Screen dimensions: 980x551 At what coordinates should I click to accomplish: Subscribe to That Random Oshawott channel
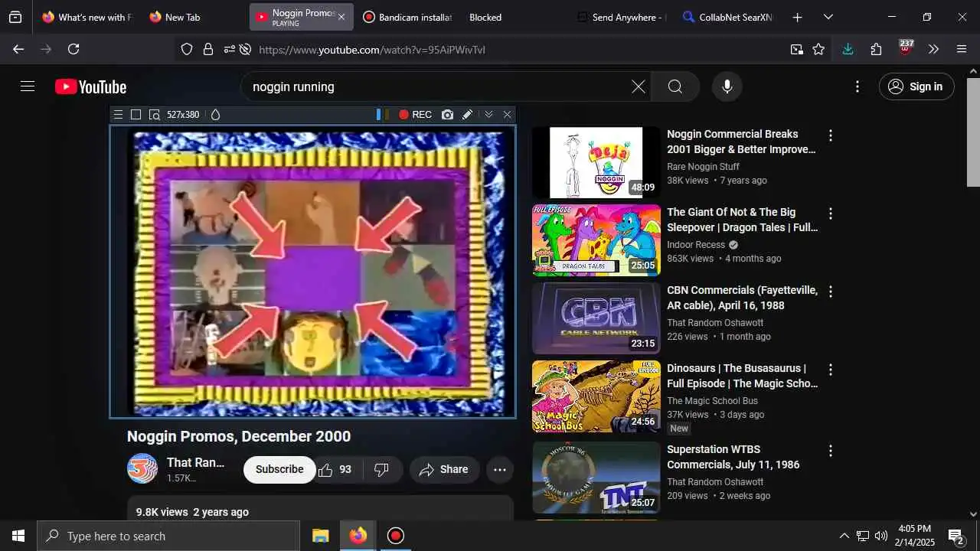[279, 470]
